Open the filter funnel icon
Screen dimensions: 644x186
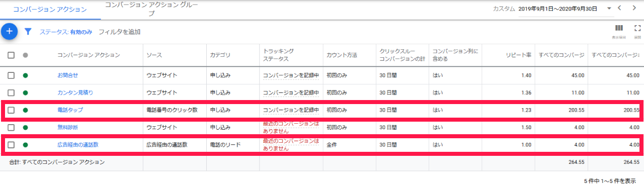(28, 32)
